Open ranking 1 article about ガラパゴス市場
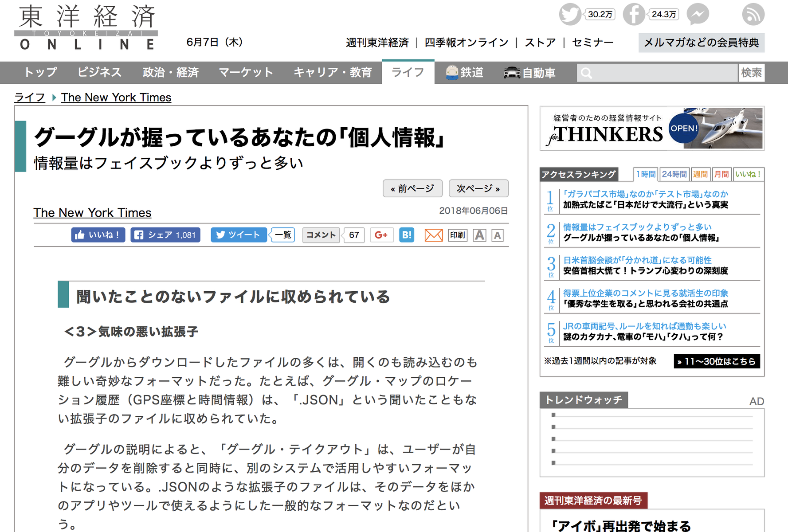Image resolution: width=788 pixels, height=532 pixels. click(646, 199)
